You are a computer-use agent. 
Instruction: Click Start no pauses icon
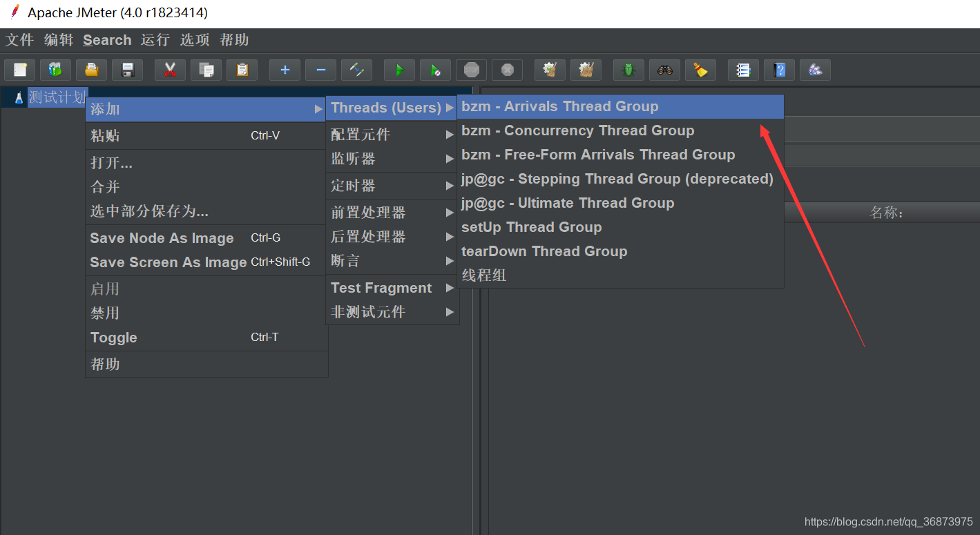(x=435, y=70)
